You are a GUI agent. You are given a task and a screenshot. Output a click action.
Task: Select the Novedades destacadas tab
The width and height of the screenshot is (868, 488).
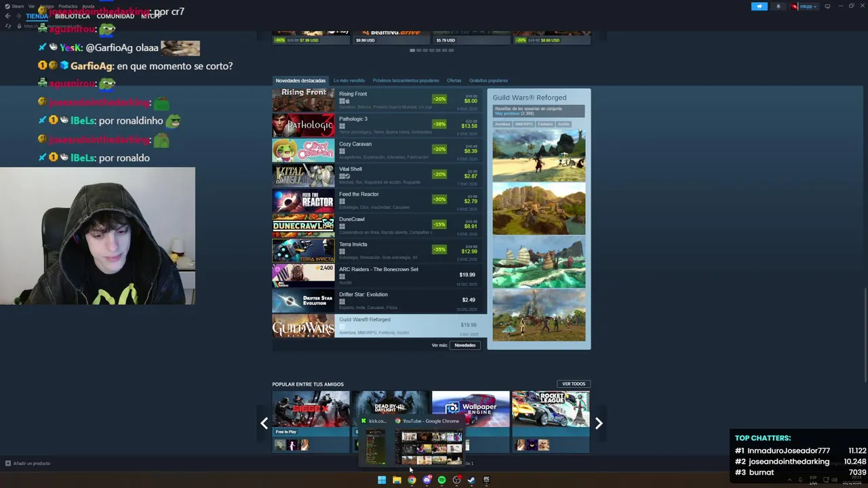point(300,81)
